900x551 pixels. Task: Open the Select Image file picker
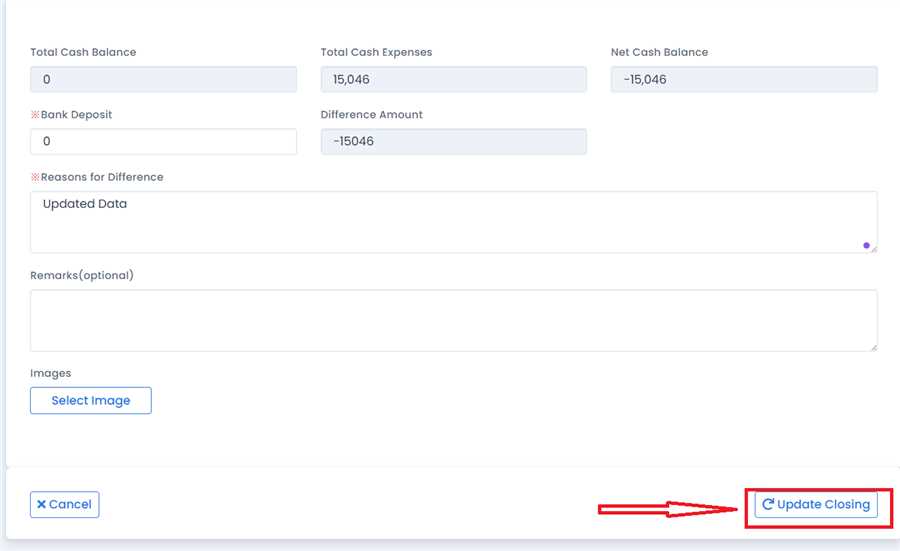click(91, 400)
